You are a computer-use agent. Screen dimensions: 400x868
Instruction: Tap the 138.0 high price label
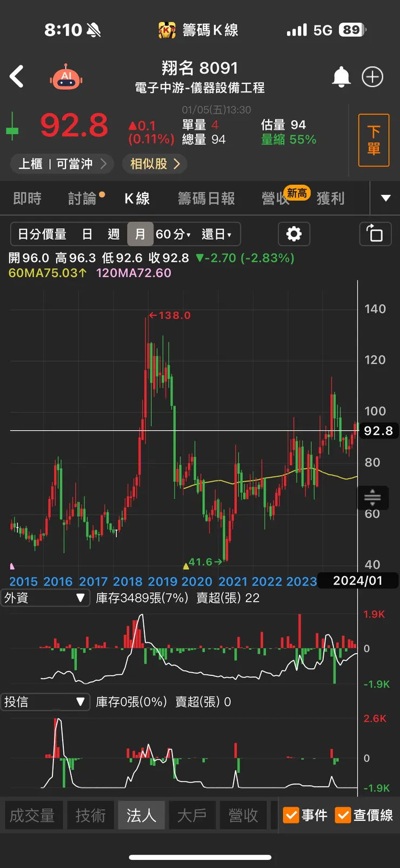tap(170, 315)
